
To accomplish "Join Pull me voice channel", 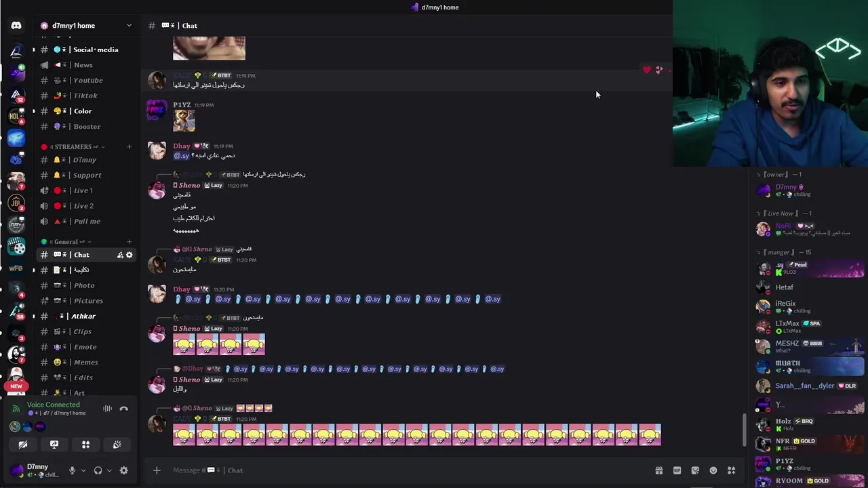I will (x=87, y=221).
